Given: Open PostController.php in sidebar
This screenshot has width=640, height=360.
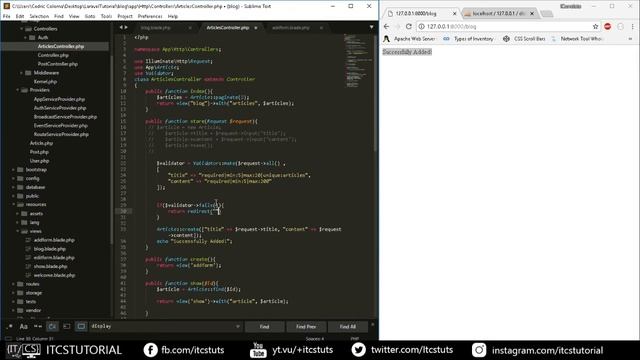Looking at the screenshot, I should (58, 64).
